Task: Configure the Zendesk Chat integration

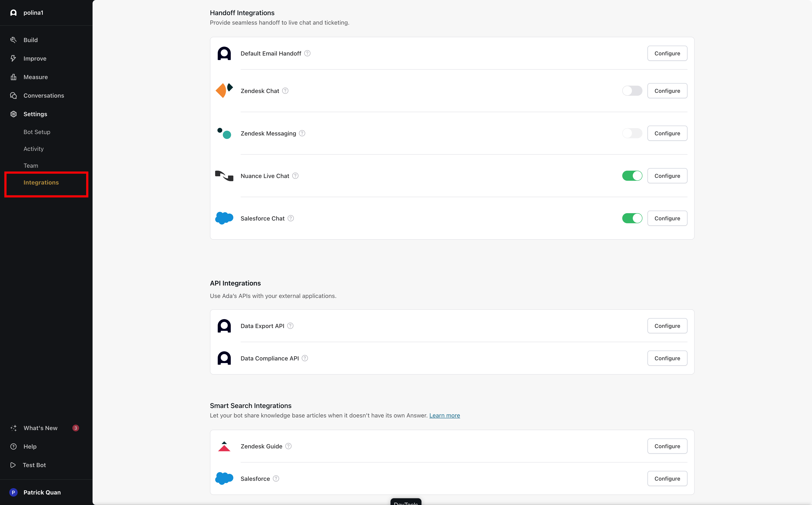Action: (x=667, y=91)
